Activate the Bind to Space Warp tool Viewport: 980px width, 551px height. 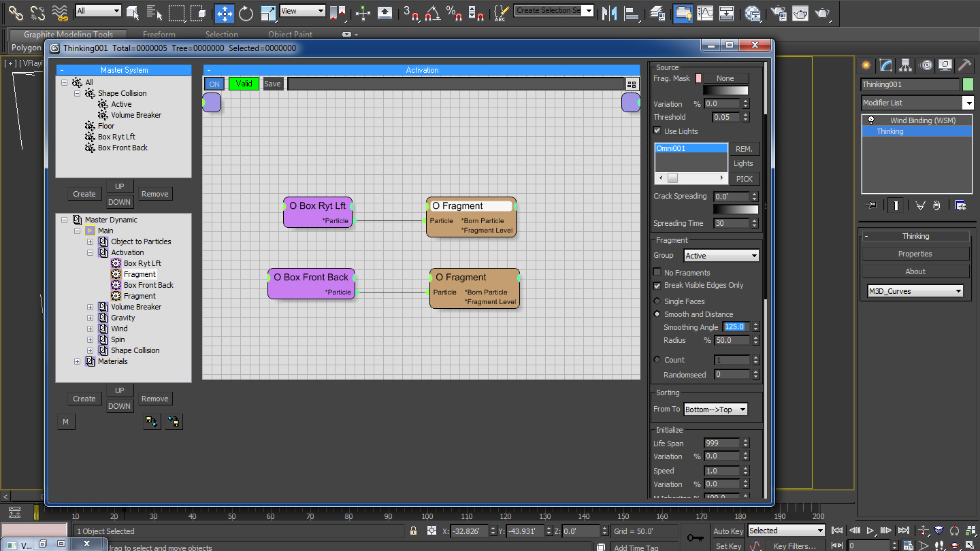pos(60,12)
